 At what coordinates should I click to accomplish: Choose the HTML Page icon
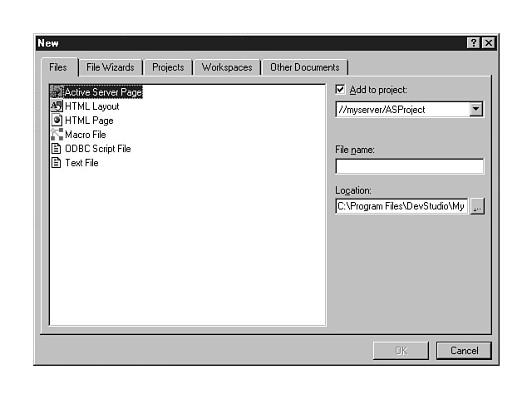[57, 121]
